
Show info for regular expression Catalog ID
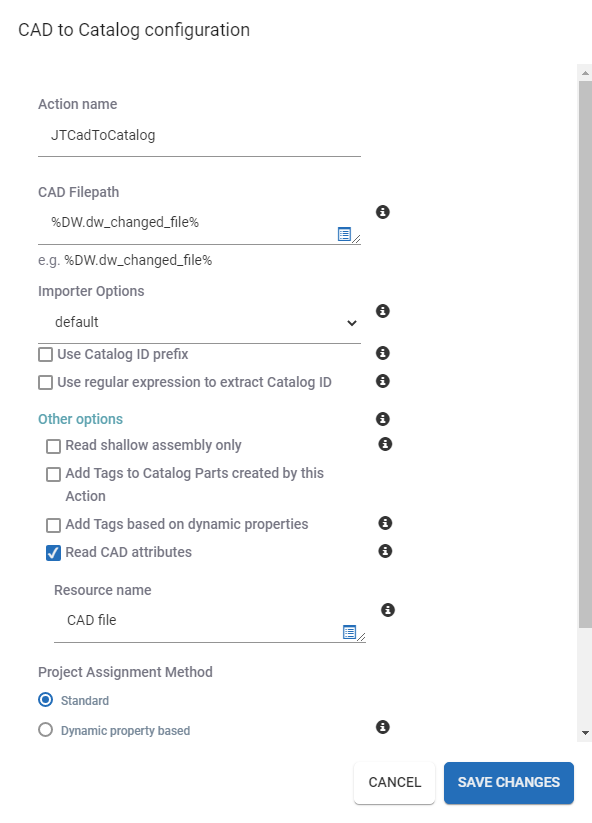point(383,381)
